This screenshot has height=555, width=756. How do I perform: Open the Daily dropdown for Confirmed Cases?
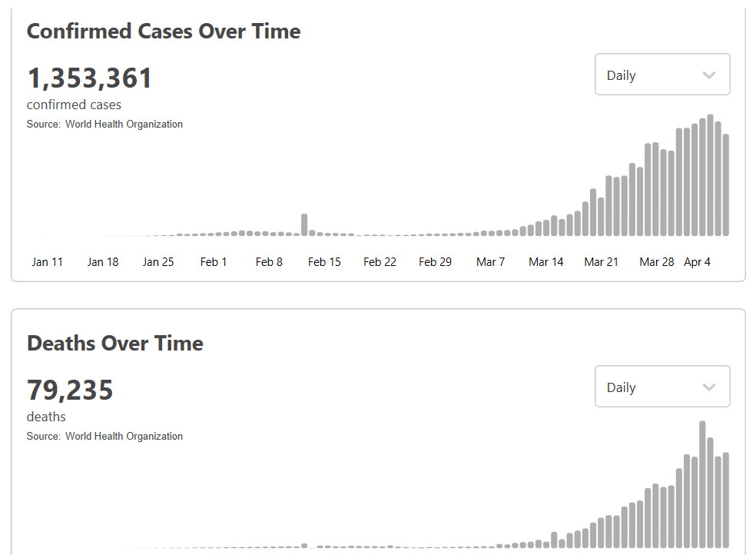tap(661, 75)
